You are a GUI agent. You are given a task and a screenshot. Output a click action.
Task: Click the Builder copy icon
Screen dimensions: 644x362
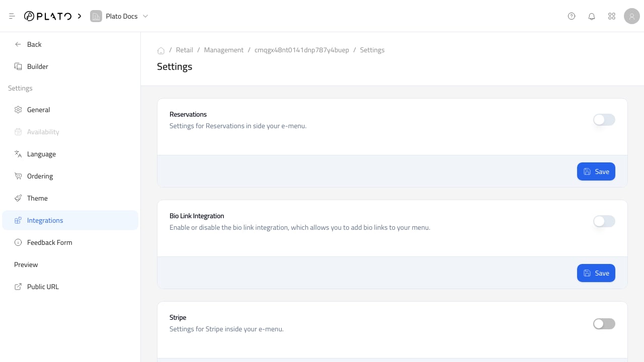(18, 66)
